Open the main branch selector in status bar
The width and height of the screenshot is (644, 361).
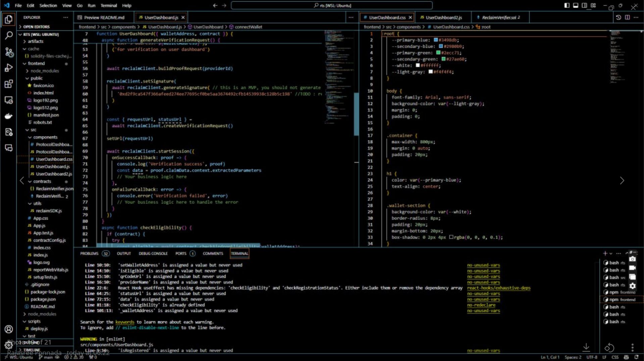coord(46,357)
